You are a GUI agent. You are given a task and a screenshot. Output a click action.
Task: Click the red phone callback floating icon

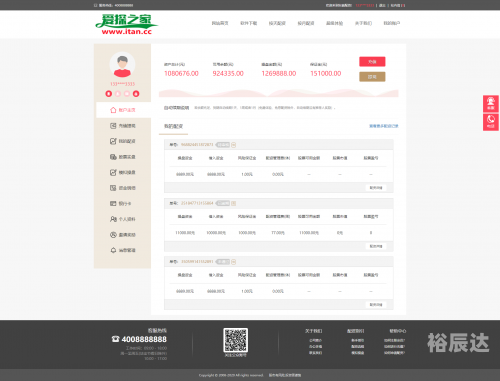tap(491, 122)
